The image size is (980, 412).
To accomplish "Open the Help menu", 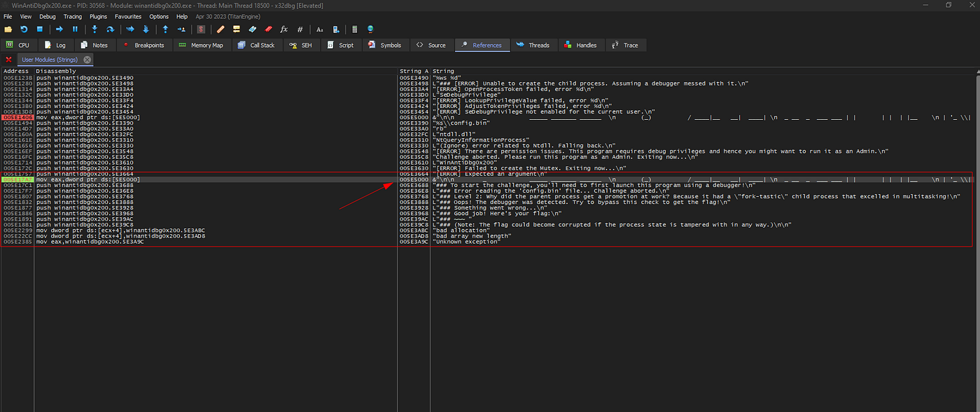I will coord(182,16).
